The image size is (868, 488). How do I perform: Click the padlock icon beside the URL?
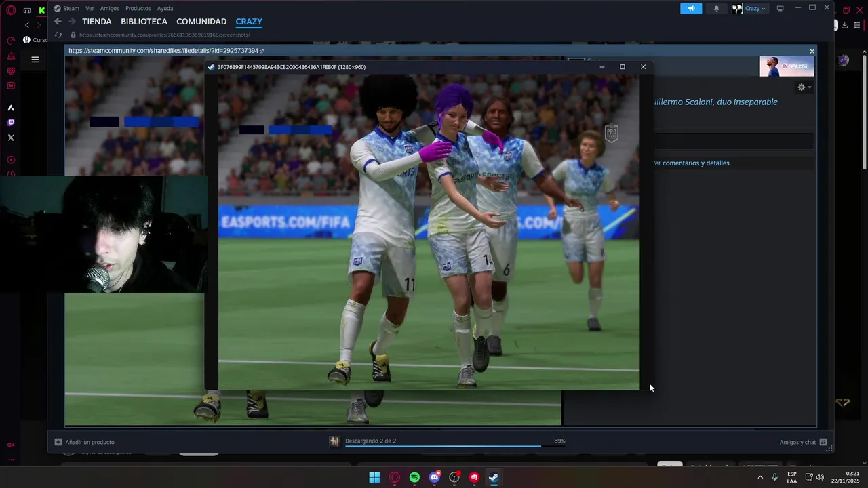click(x=73, y=35)
